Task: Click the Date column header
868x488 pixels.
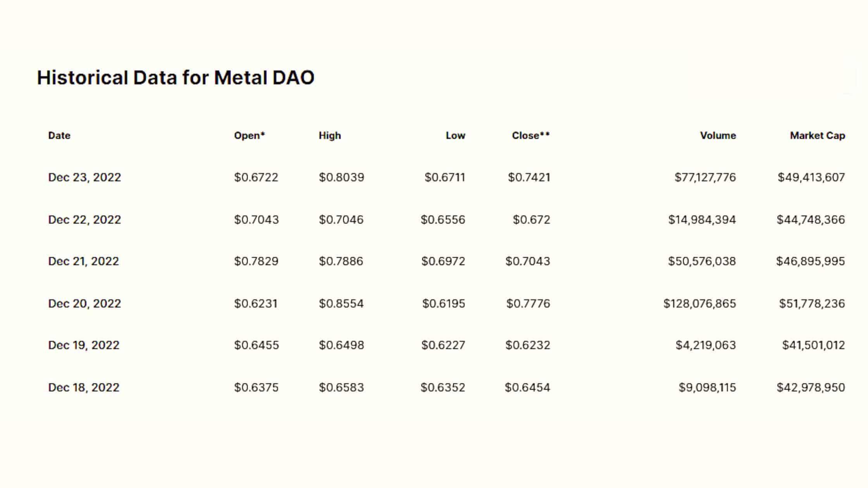Action: pyautogui.click(x=59, y=136)
